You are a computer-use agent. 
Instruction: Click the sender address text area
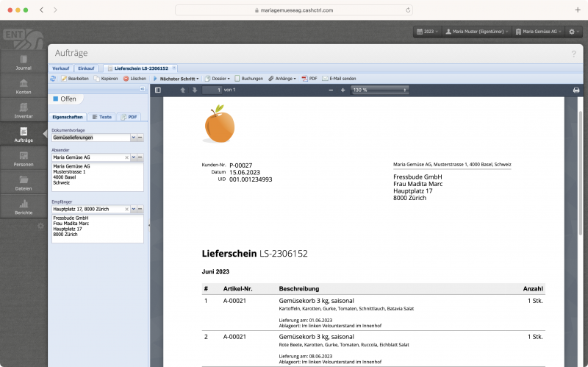(98, 177)
